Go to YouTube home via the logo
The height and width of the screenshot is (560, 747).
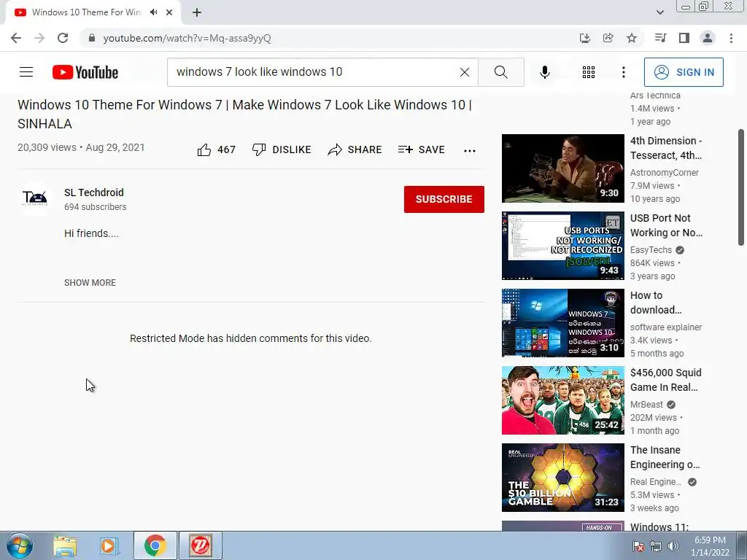pyautogui.click(x=85, y=72)
